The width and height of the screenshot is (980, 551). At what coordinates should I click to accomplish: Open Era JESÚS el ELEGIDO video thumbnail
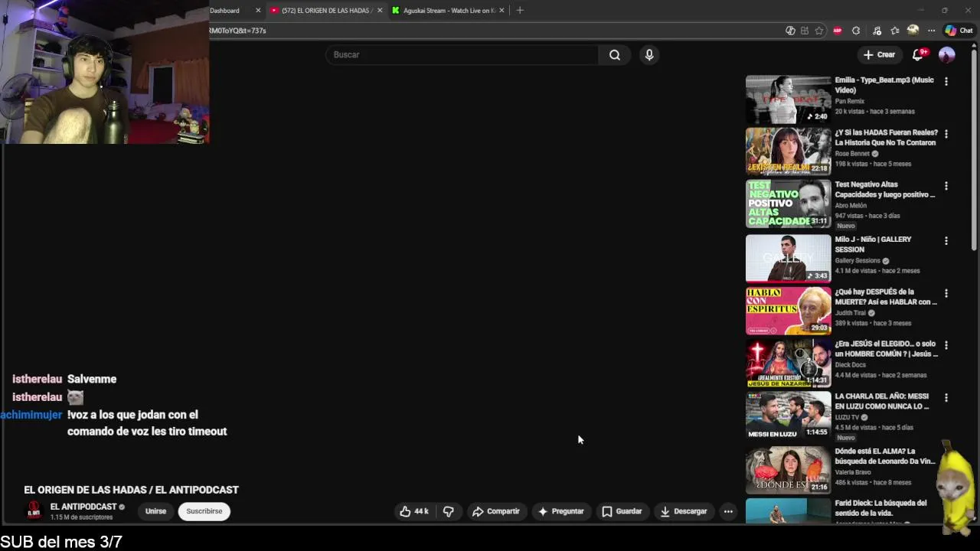tap(788, 363)
